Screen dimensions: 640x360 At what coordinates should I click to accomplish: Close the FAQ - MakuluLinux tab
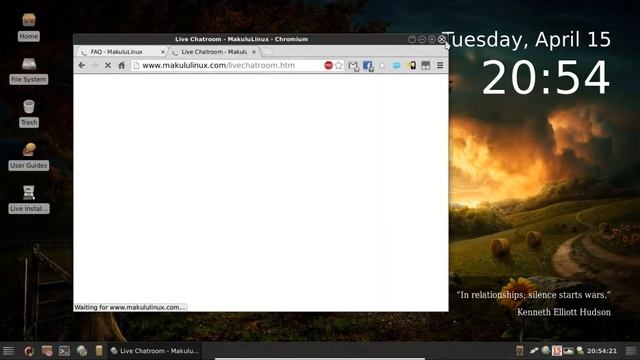point(162,52)
